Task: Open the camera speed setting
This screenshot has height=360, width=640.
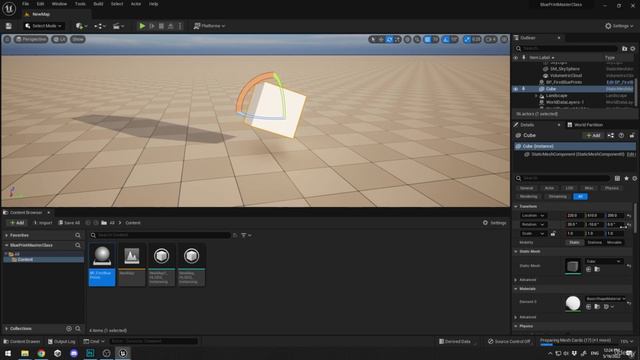Action: click(490, 39)
